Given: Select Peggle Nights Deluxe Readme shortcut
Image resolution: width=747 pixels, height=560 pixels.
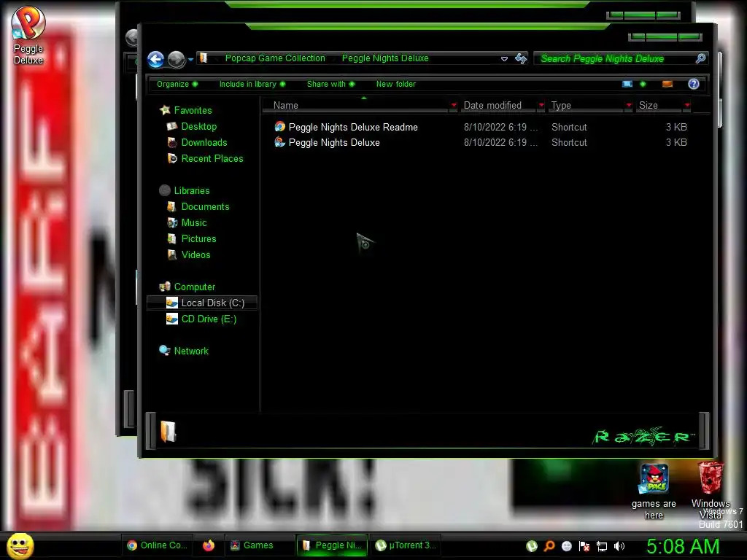Looking at the screenshot, I should pos(353,127).
